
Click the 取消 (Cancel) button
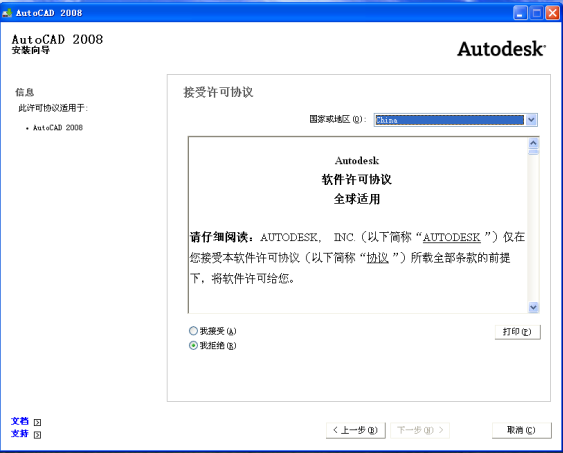[521, 430]
